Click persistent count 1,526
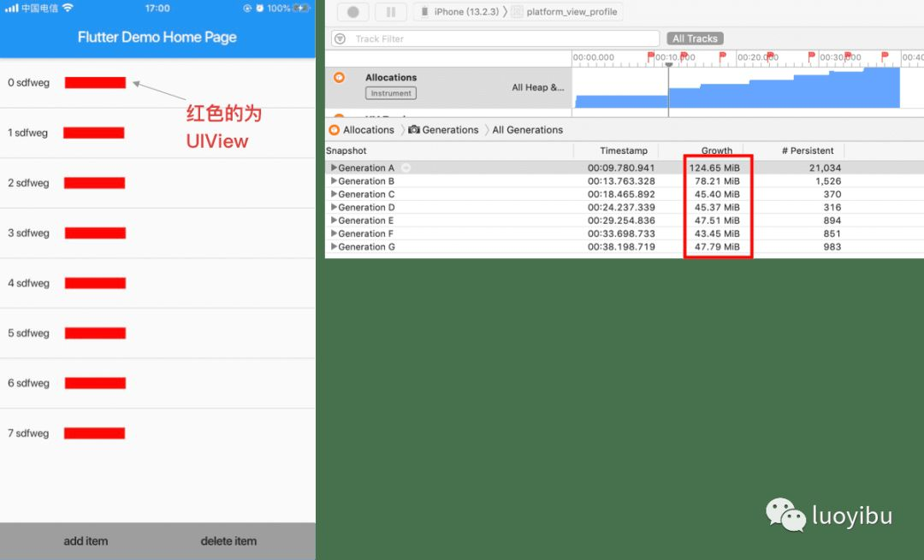The image size is (924, 560). [x=828, y=181]
